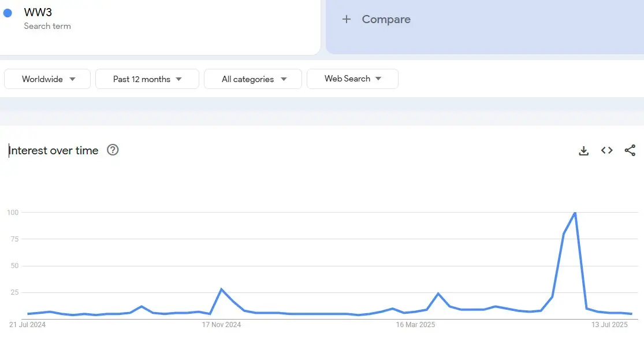Expand the Past 12 months time filter

click(x=147, y=79)
